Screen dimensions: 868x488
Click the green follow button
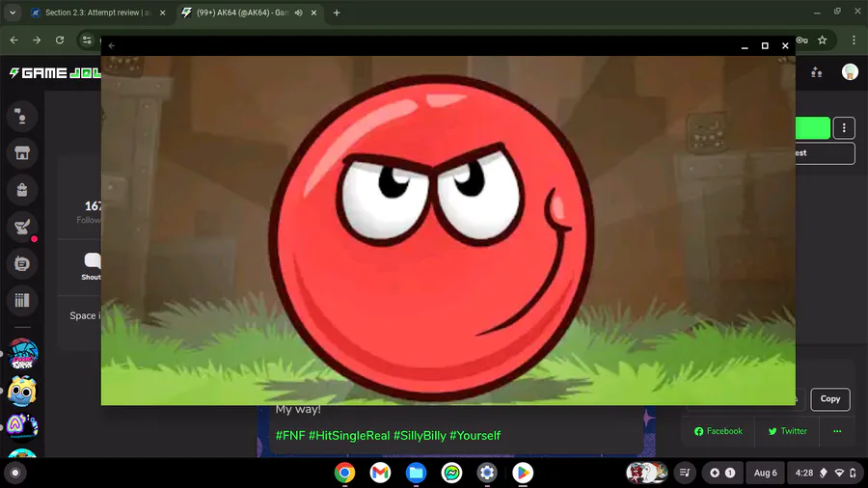[813, 128]
